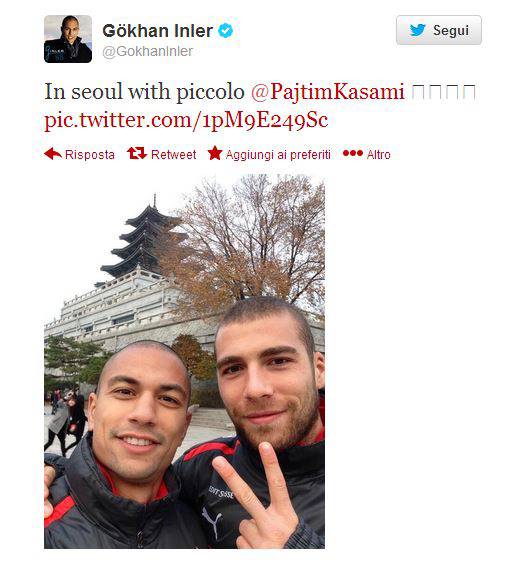Click the Risposta text label
The image size is (513, 563).
pyautogui.click(x=90, y=155)
